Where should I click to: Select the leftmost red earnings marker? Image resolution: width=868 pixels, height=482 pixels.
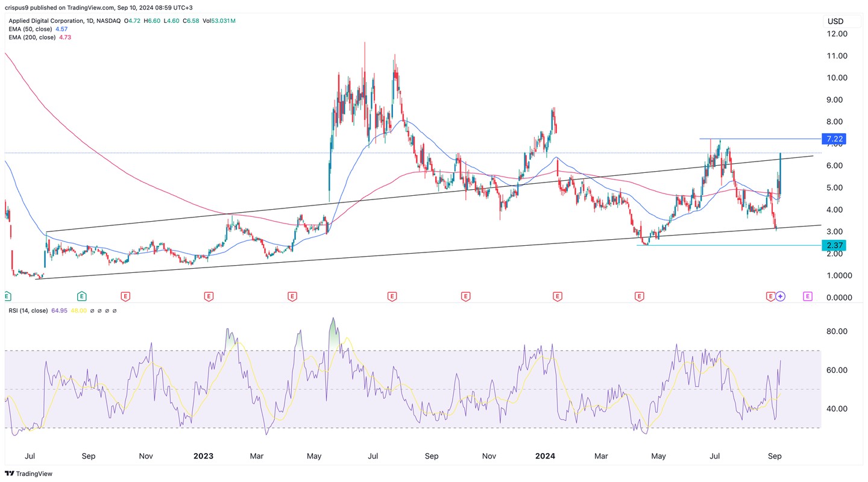126,296
